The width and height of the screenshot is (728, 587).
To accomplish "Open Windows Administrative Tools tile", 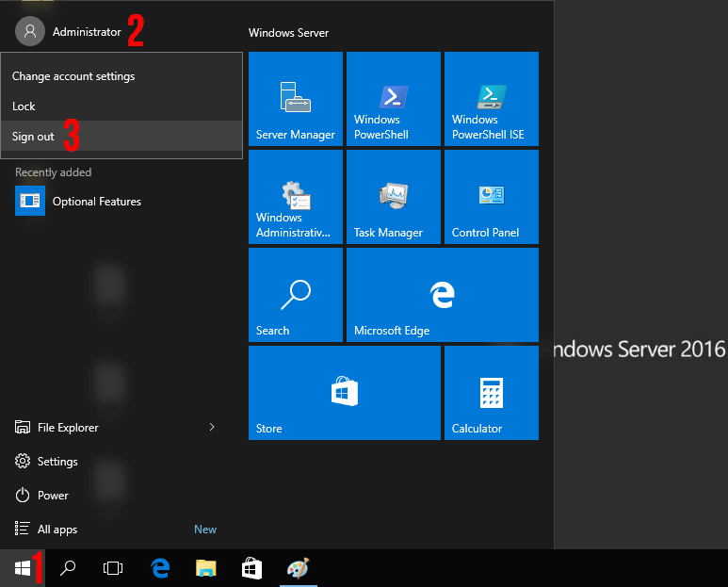I will coord(296,197).
